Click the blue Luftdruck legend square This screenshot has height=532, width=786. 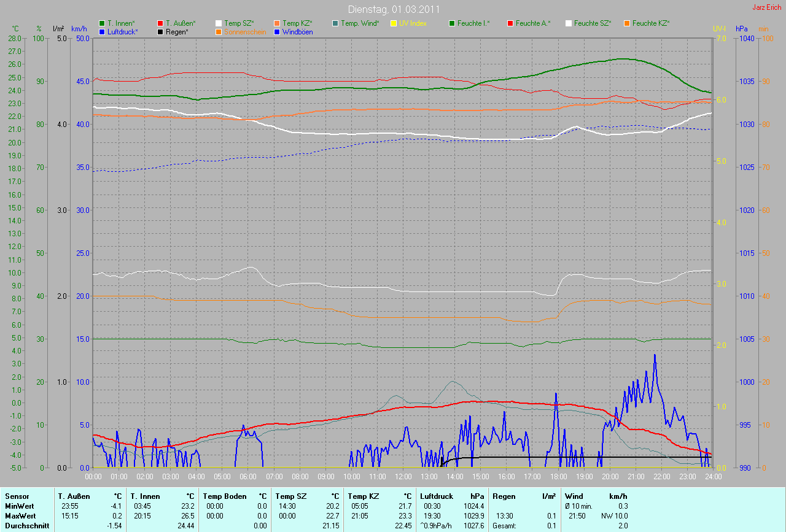pyautogui.click(x=102, y=31)
